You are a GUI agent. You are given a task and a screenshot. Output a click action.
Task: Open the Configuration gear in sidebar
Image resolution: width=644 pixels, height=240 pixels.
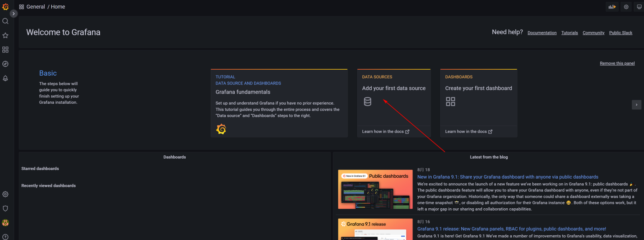pos(5,194)
